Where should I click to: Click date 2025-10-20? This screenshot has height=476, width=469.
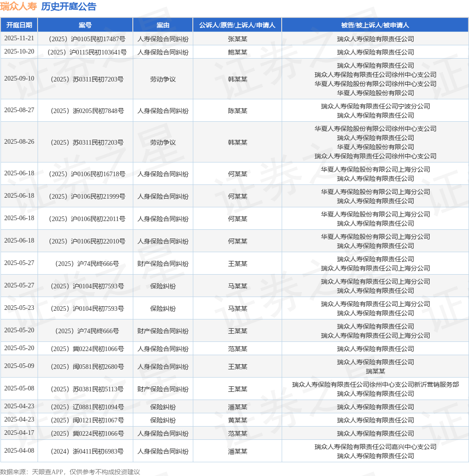pyautogui.click(x=19, y=52)
